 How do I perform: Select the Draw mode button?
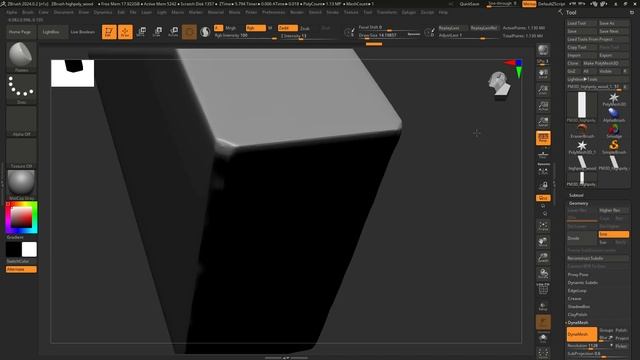point(125,32)
